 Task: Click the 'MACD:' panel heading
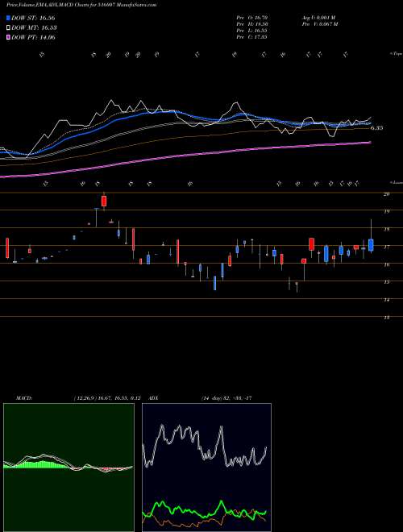[24, 398]
